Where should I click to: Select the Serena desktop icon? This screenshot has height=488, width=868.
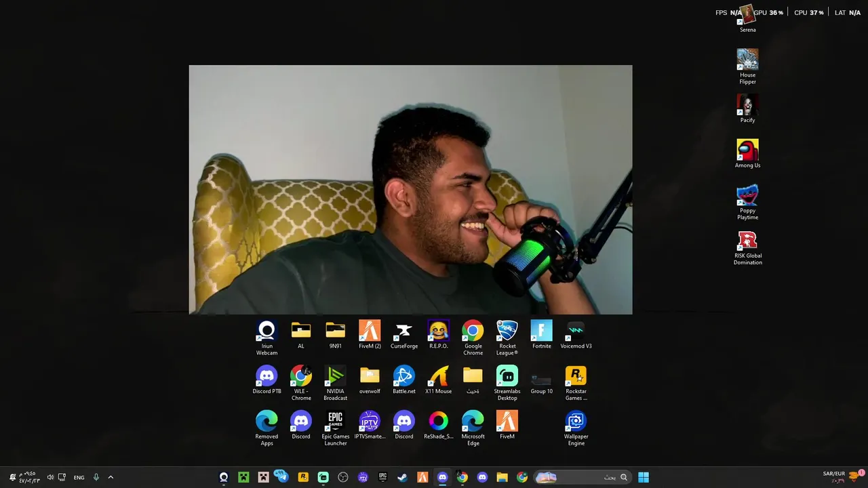click(x=747, y=19)
